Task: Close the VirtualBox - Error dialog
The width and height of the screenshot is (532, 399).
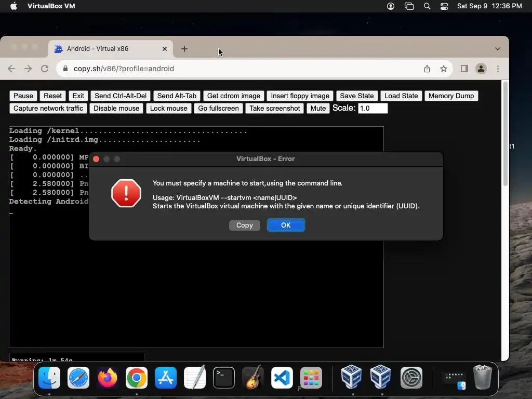Action: coord(96,159)
